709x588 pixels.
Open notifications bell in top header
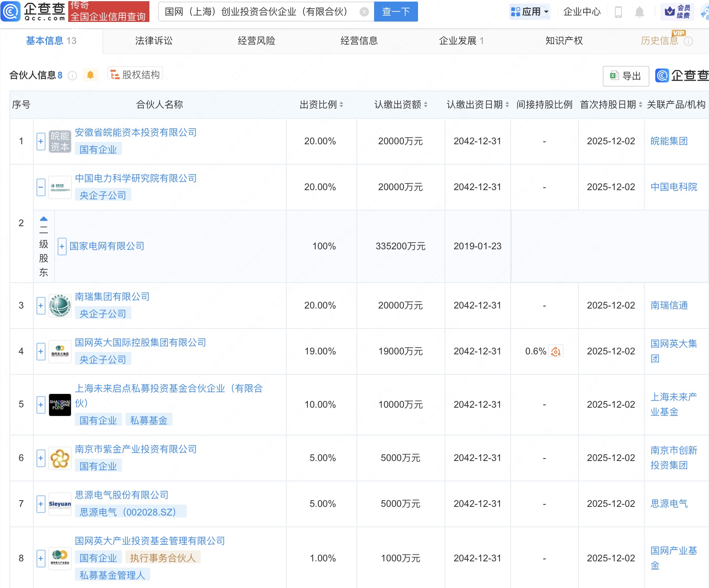pos(639,12)
